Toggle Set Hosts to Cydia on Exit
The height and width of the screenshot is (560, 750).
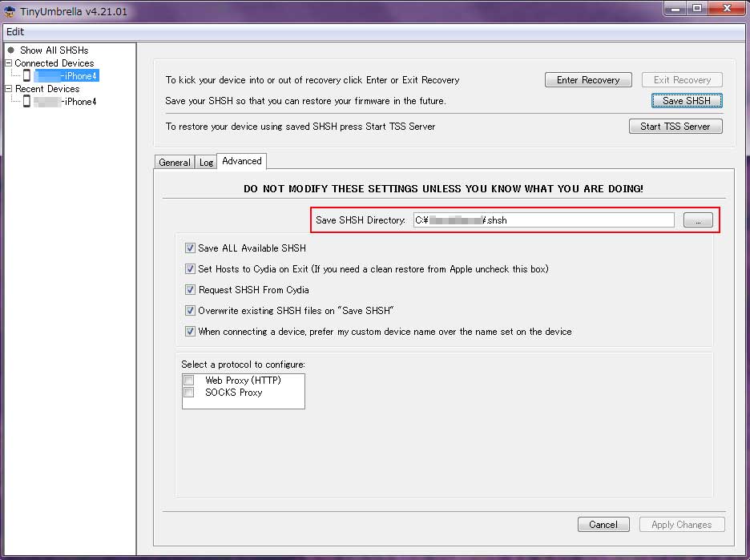coord(190,268)
